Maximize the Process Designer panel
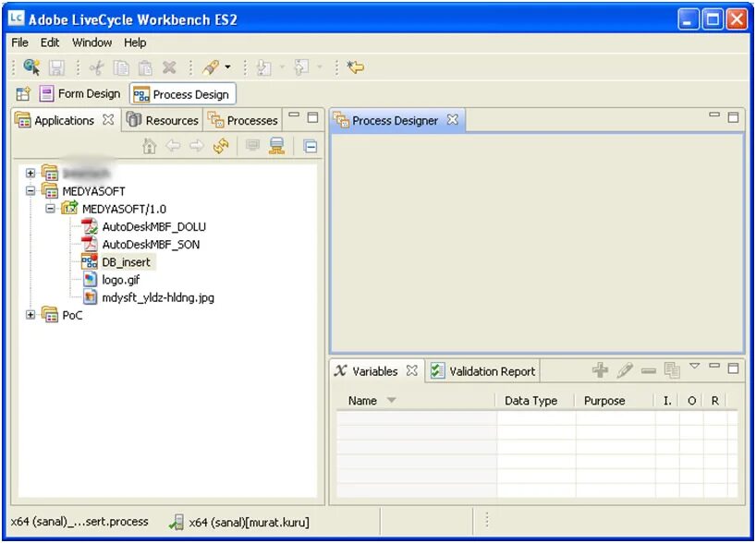The width and height of the screenshot is (756, 543). [x=733, y=117]
